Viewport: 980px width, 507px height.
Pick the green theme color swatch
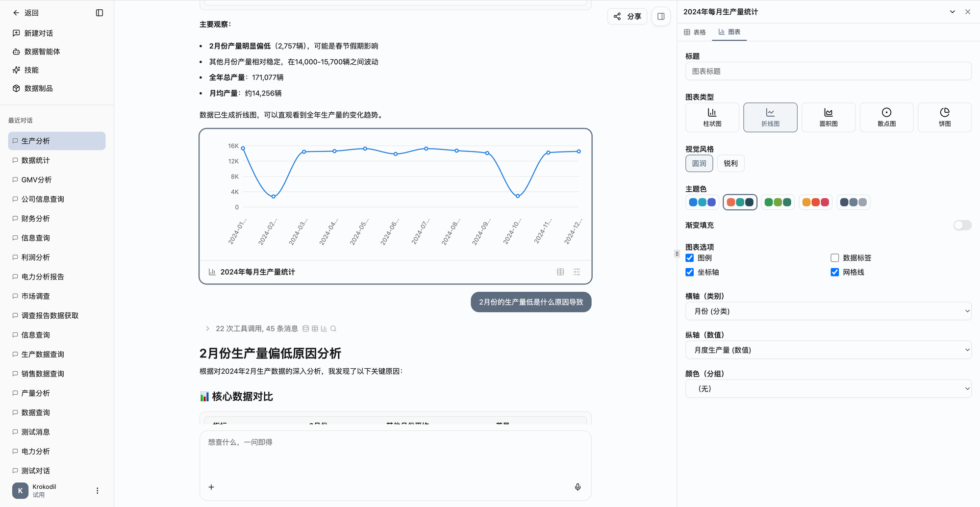pos(778,202)
